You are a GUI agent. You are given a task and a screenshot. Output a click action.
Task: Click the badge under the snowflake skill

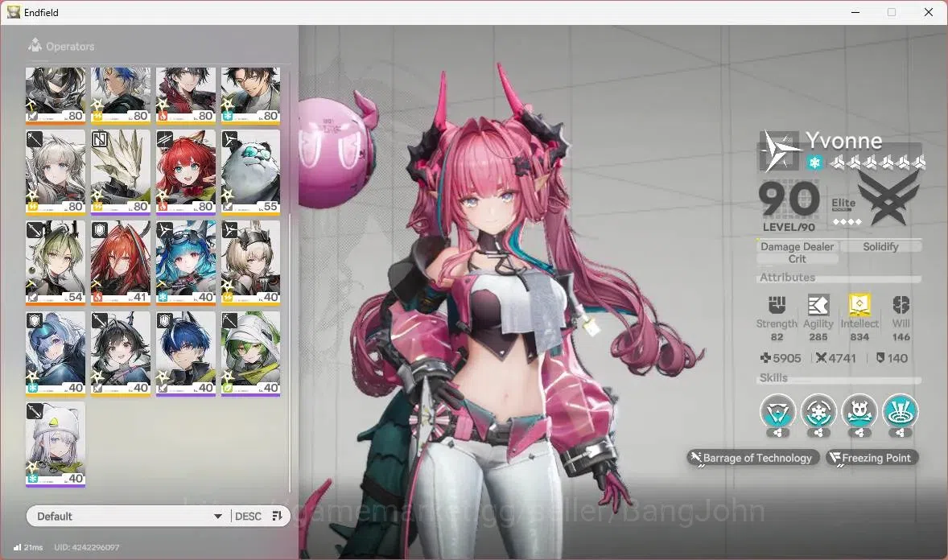pyautogui.click(x=818, y=432)
